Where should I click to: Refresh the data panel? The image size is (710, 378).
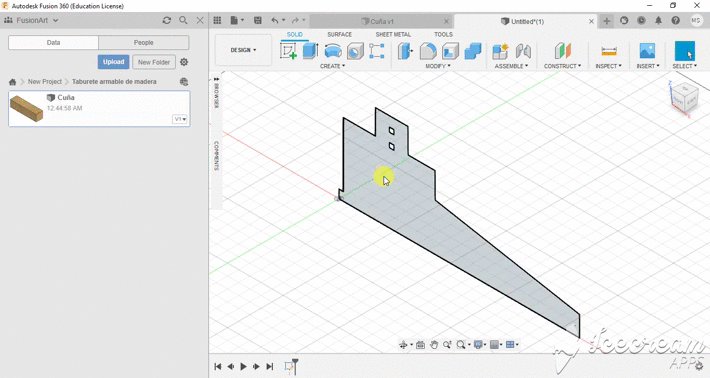pos(167,20)
